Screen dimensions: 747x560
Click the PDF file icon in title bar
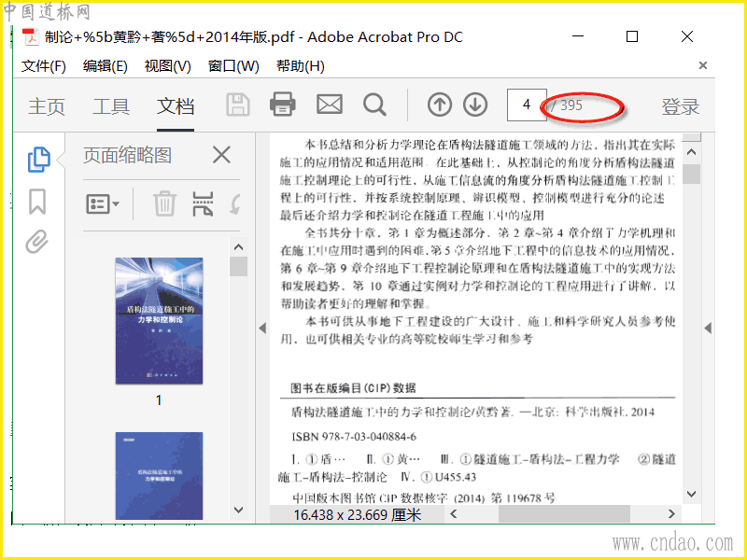click(x=31, y=36)
